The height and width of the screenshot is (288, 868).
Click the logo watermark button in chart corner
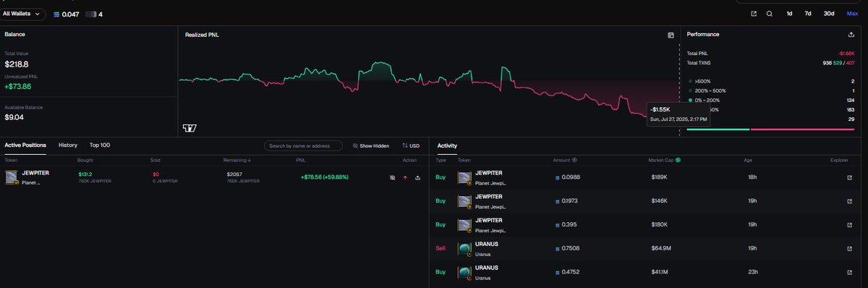point(190,128)
